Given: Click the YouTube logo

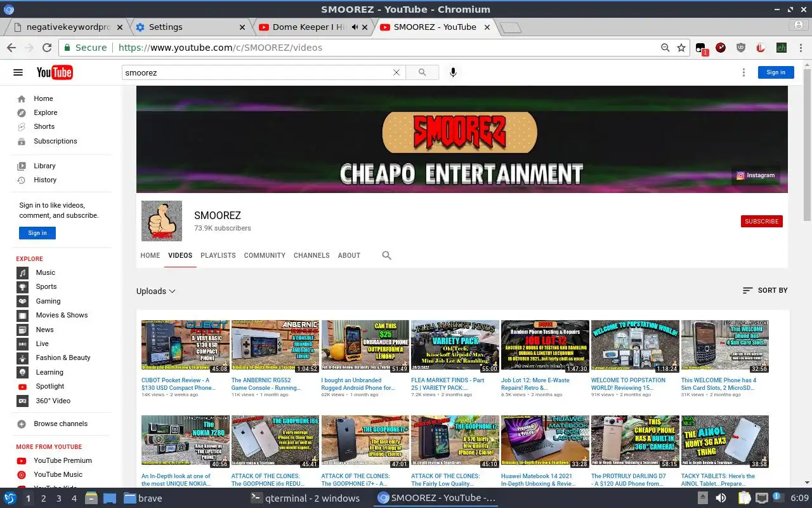Looking at the screenshot, I should tap(55, 72).
